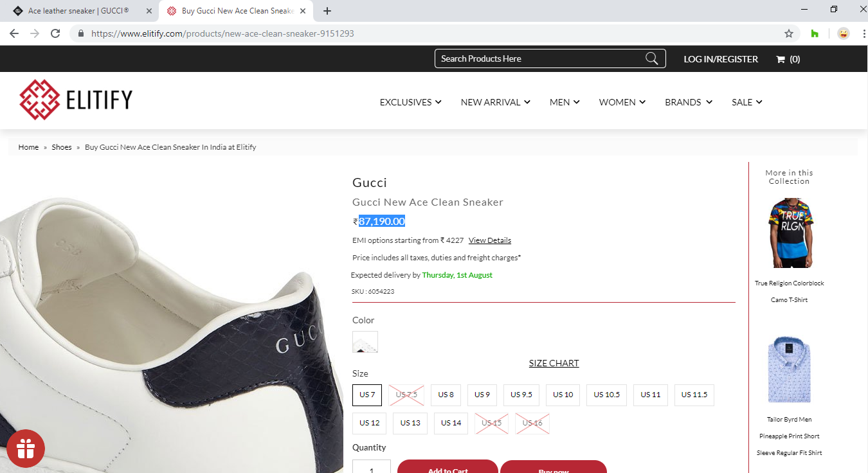Open True Religion Colorblock T-Shirt thumbnail

(790, 233)
